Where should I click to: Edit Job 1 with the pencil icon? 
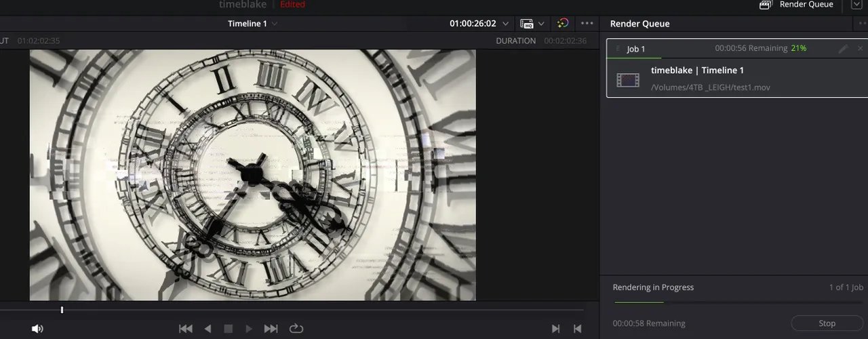(843, 49)
